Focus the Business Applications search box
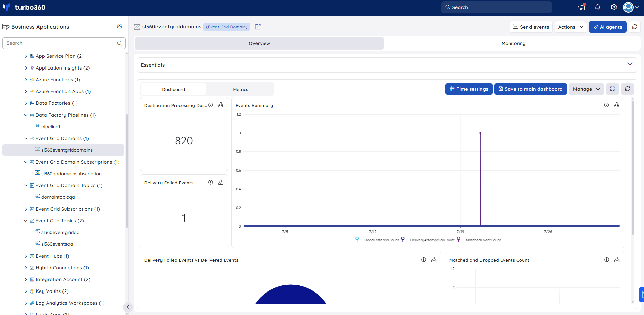This screenshot has height=315, width=644. click(64, 43)
